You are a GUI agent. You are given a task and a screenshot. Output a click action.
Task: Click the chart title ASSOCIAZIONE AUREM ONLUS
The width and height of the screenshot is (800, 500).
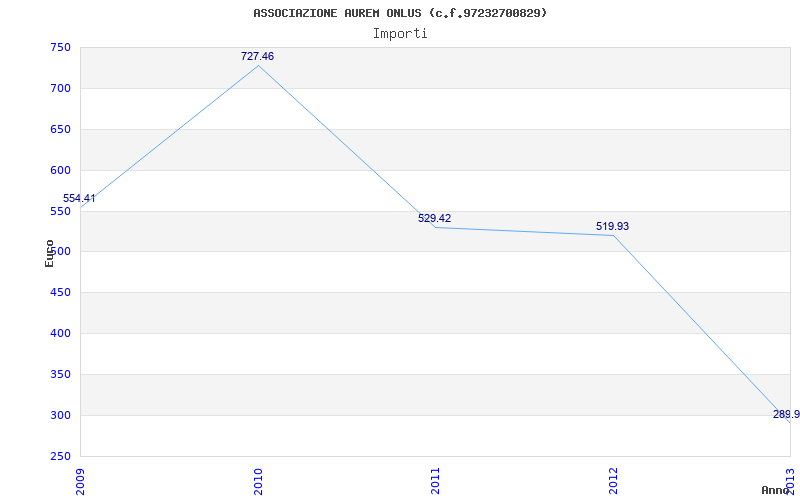[400, 13]
